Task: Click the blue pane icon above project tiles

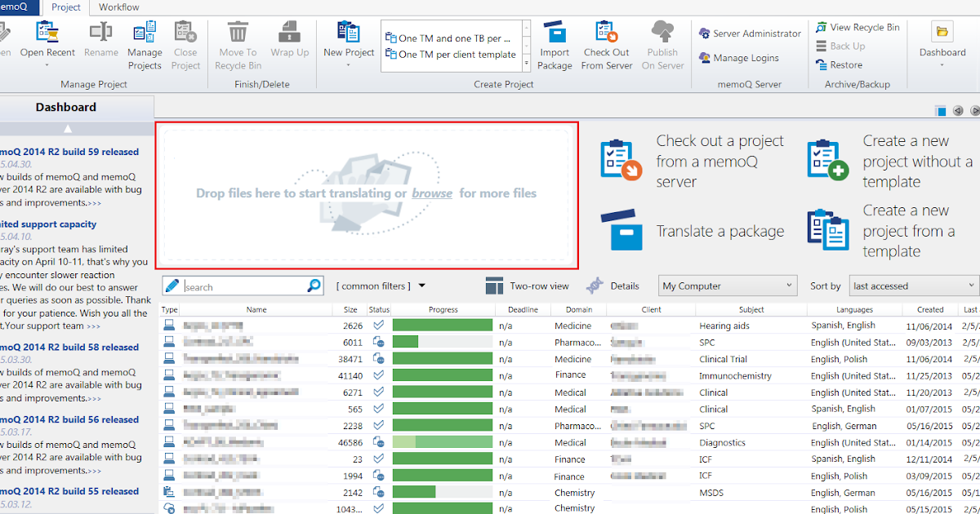Action: (x=942, y=111)
